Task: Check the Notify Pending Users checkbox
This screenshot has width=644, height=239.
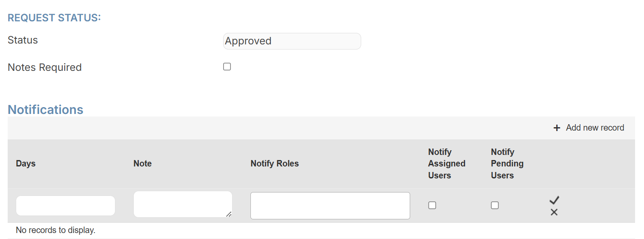Action: [494, 205]
